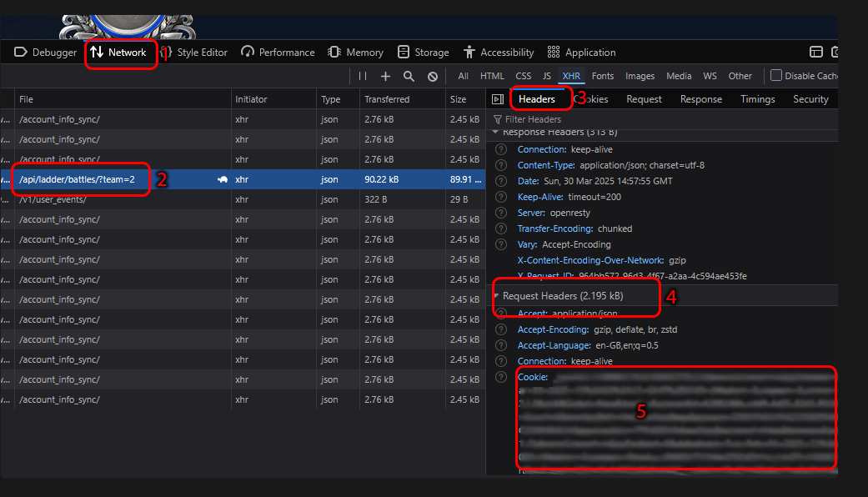Click the X-Content-Encoding-Over-Network header name
This screenshot has width=868, height=497.
tap(590, 260)
